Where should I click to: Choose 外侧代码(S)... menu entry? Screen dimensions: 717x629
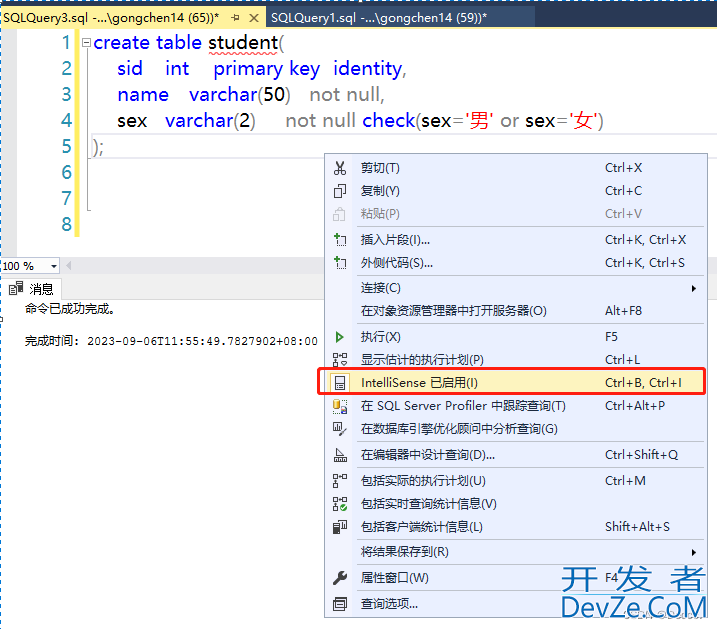516,262
